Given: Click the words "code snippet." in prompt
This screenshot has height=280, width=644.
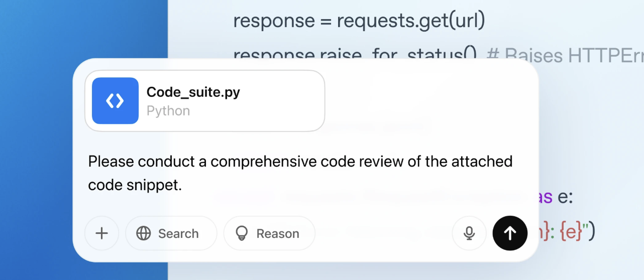Looking at the screenshot, I should [x=135, y=185].
